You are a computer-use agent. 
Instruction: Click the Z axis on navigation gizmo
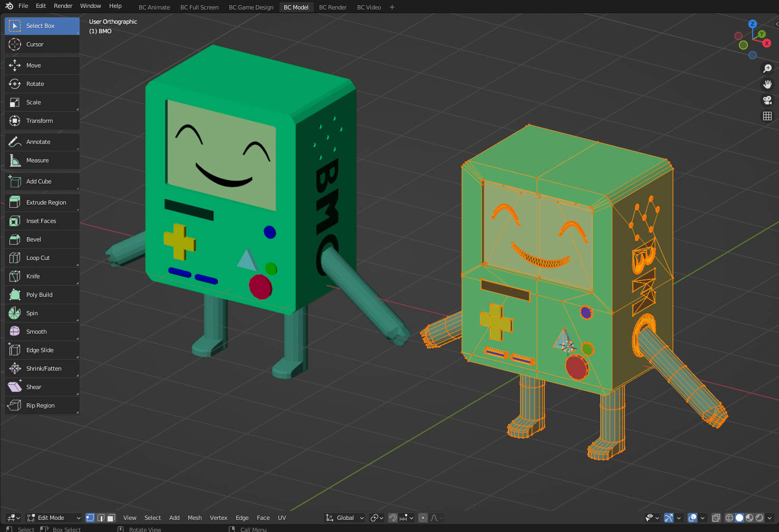(x=753, y=24)
